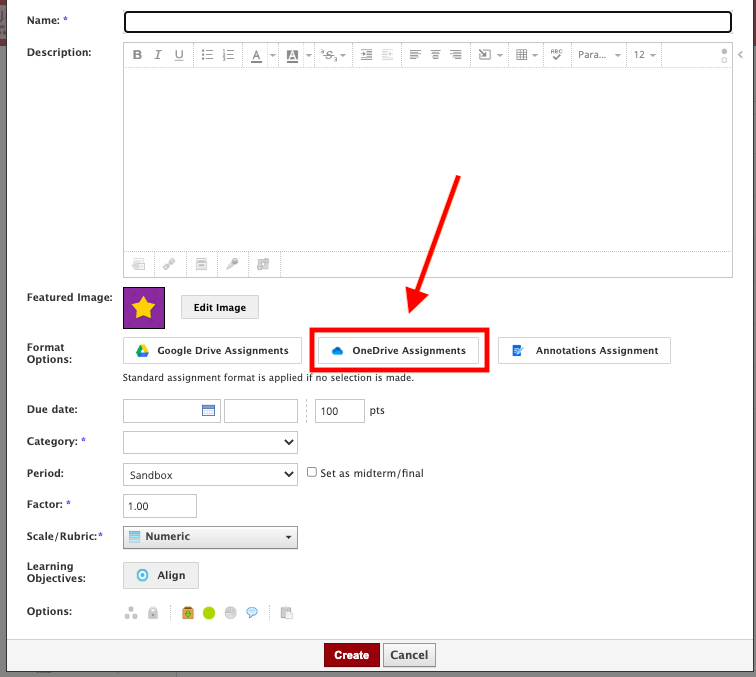
Task: Collapse the editor toolbar with the chevron
Action: coord(741,54)
